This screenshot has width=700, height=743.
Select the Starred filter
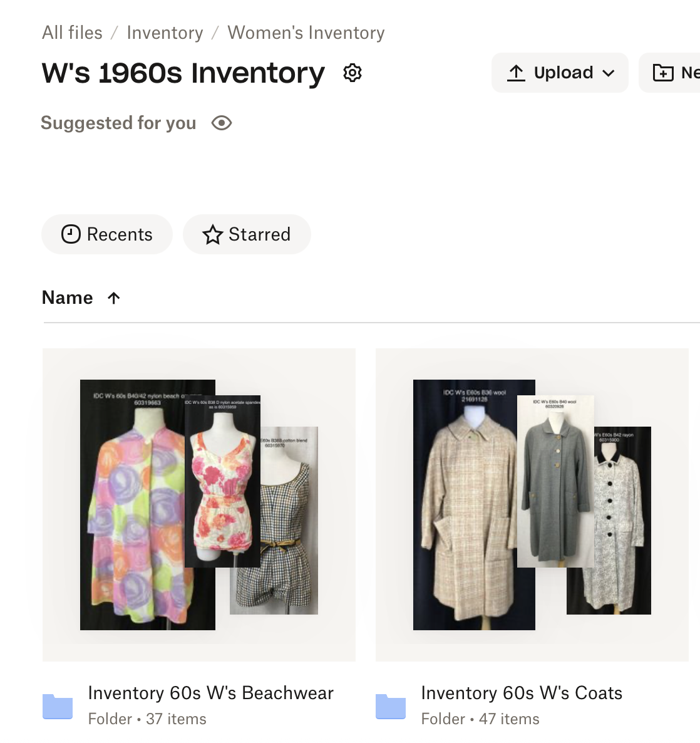247,234
